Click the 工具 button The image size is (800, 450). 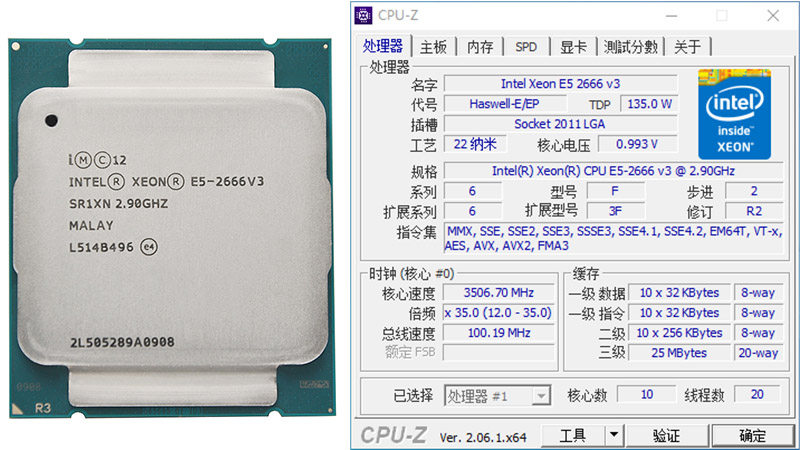[572, 435]
